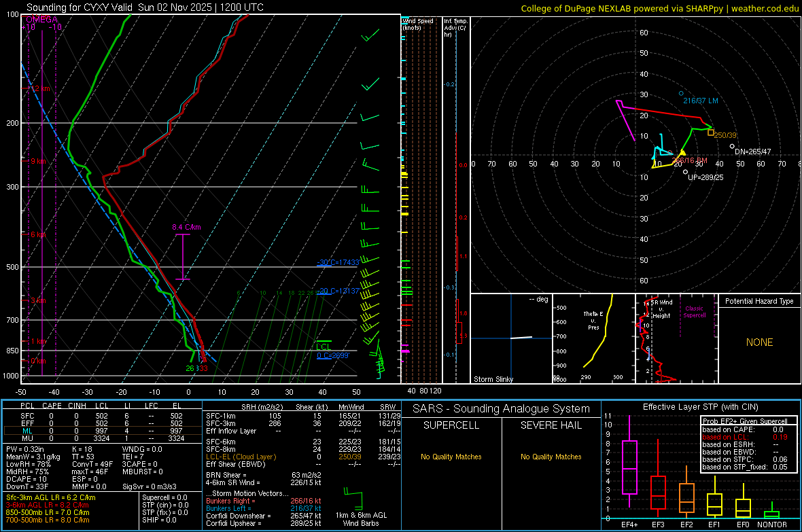Screen dimensions: 802x532
Task: Click the DownT = 33F value
Action: coord(27,486)
